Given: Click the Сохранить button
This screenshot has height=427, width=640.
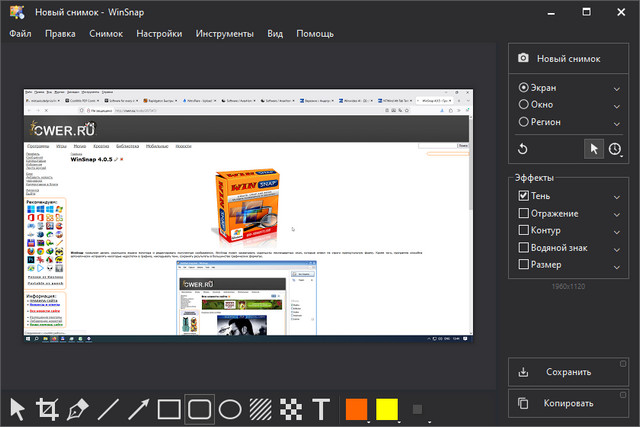Looking at the screenshot, I should 568,372.
